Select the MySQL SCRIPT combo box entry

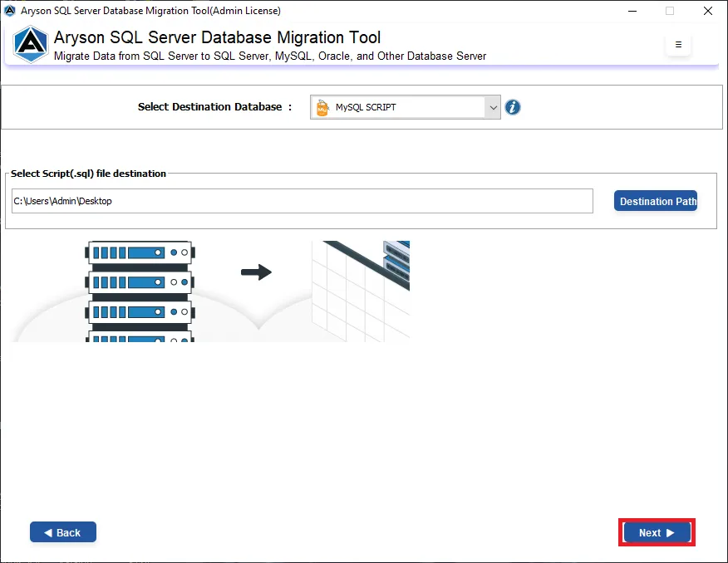406,107
